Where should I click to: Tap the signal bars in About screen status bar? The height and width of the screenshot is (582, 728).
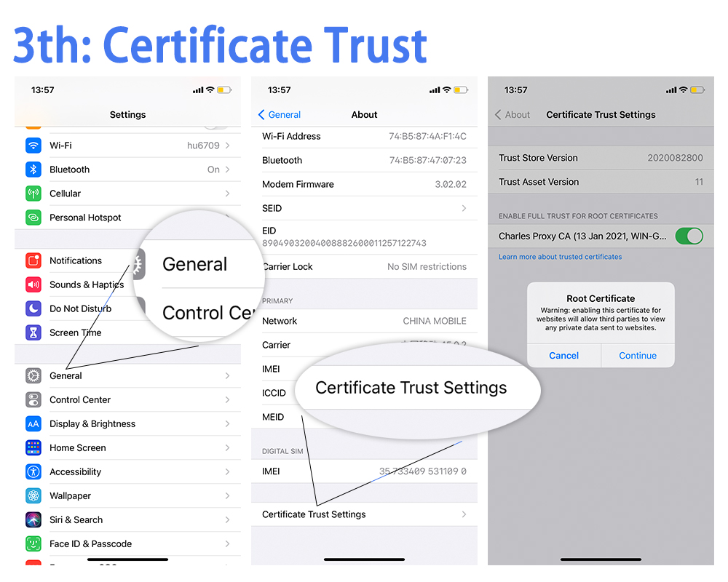tap(435, 90)
